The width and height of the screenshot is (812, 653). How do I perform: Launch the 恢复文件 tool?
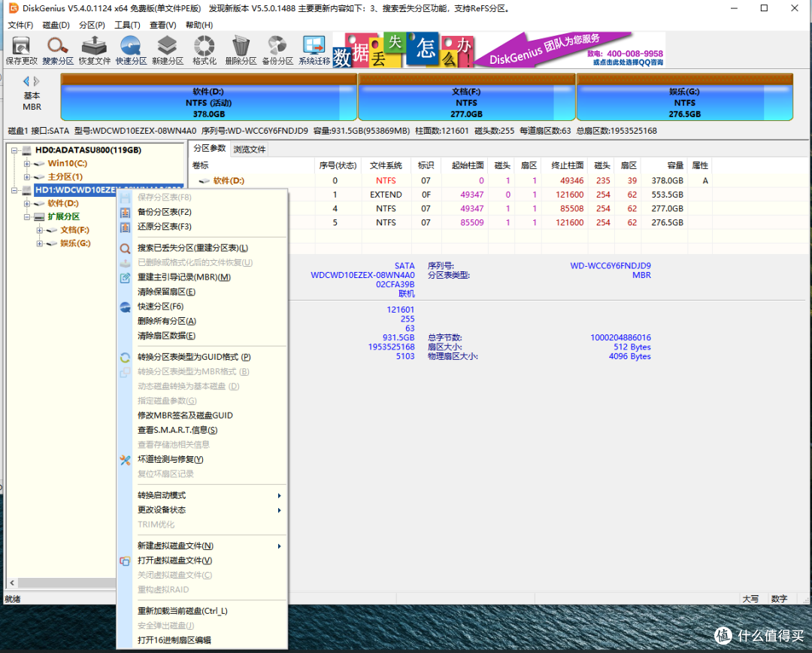click(x=95, y=50)
